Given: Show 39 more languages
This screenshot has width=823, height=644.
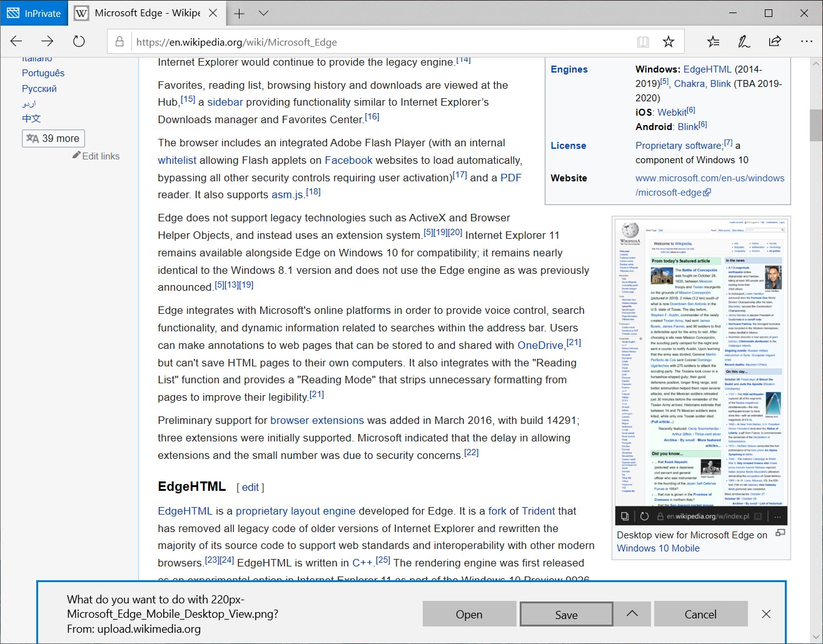Looking at the screenshot, I should click(53, 138).
